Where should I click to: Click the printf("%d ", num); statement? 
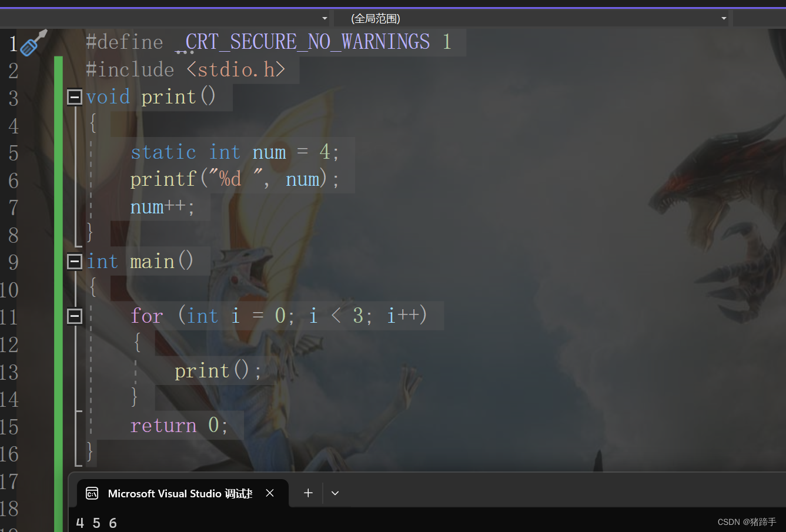[x=235, y=179]
